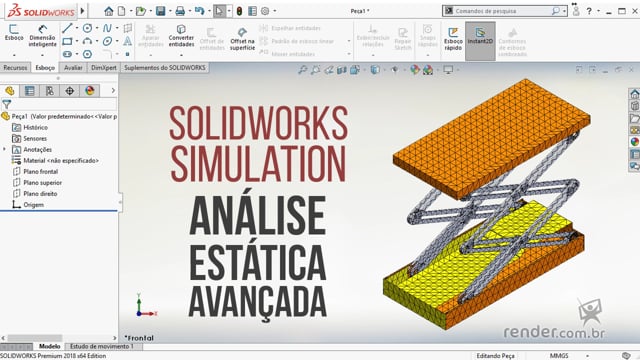Activate Dimensão inteligente tool

point(42,36)
